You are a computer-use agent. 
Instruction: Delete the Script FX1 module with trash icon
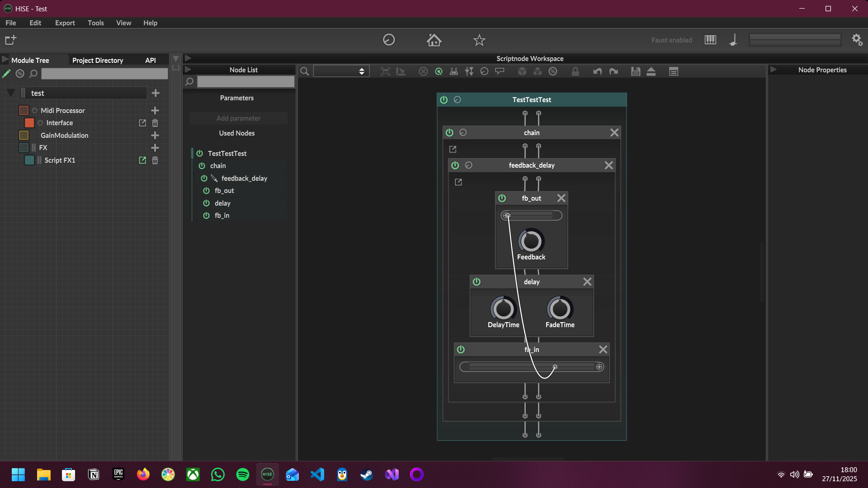click(x=155, y=160)
